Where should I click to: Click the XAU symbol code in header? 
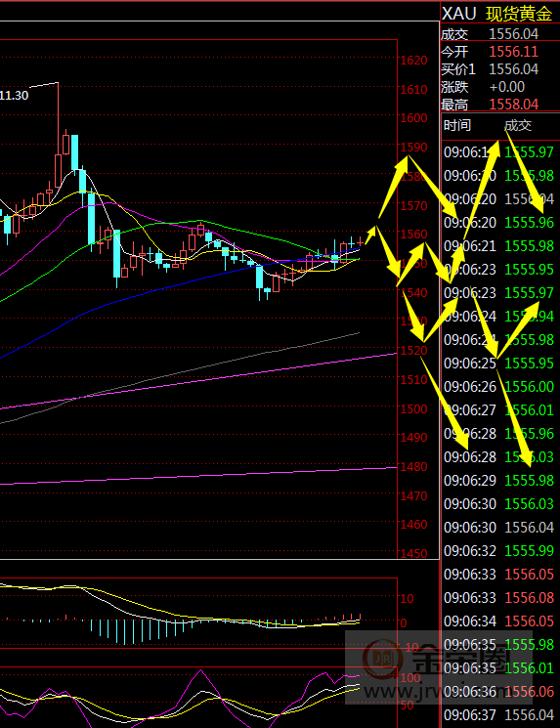(458, 14)
